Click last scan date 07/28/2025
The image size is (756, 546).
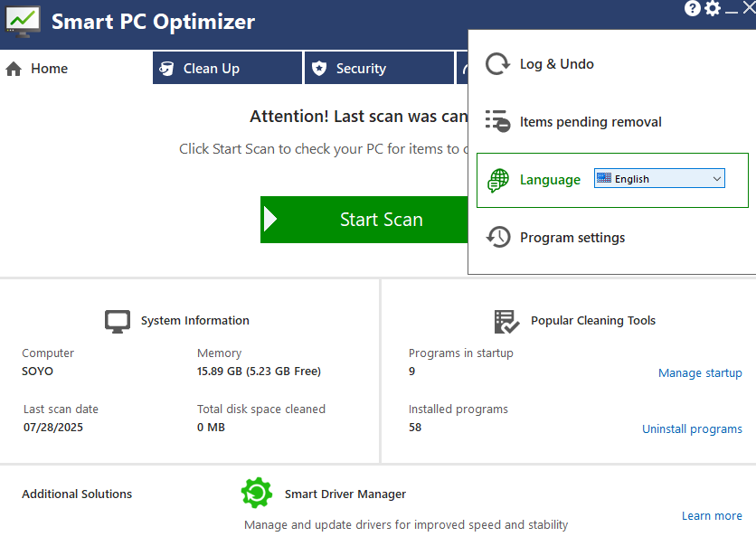click(53, 427)
